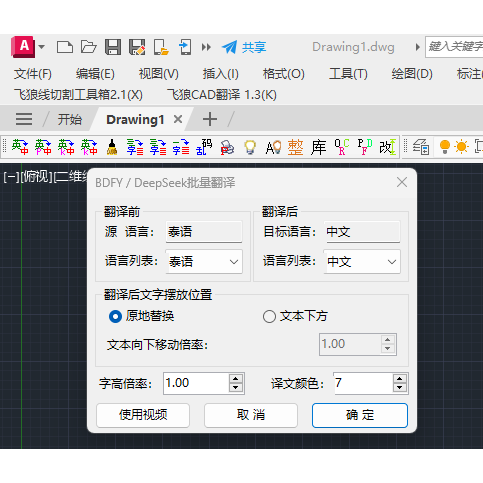Click the open folder icon
Viewport: 483px width, 483px height.
tap(89, 47)
